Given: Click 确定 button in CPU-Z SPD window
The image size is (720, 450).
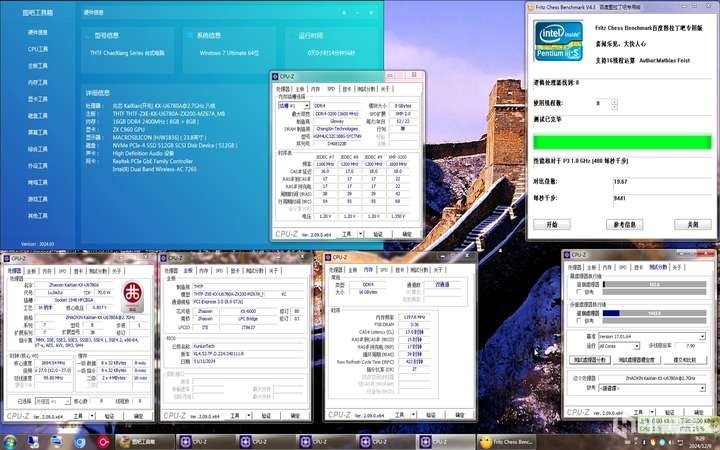Looking at the screenshot, I should click(x=407, y=234).
